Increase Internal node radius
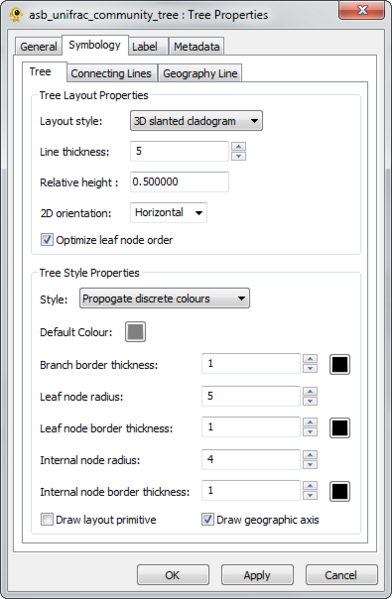Viewport: 392px width, 599px height. tap(310, 455)
